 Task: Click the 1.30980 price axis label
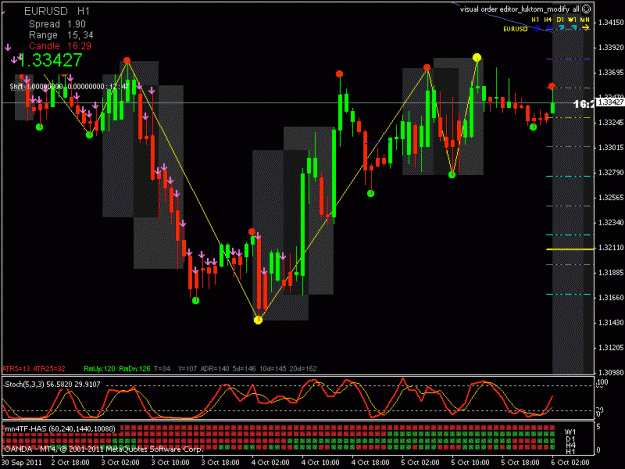click(611, 372)
